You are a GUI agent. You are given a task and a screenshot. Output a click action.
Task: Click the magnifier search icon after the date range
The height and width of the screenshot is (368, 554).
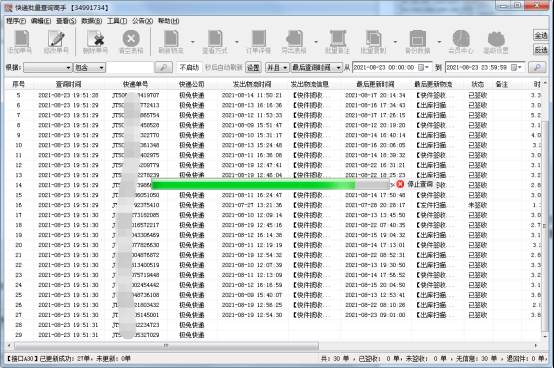(537, 67)
